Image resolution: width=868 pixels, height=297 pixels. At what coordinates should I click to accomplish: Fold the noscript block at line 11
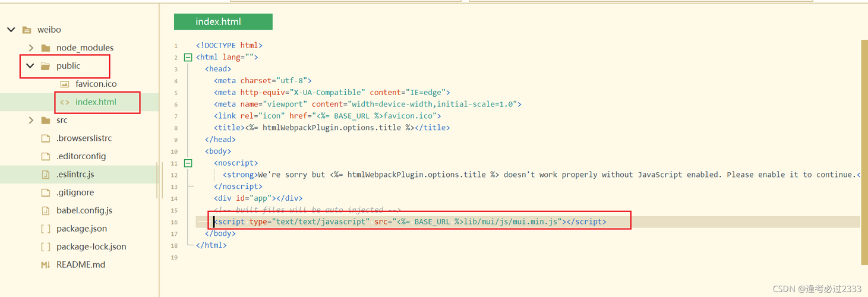188,163
